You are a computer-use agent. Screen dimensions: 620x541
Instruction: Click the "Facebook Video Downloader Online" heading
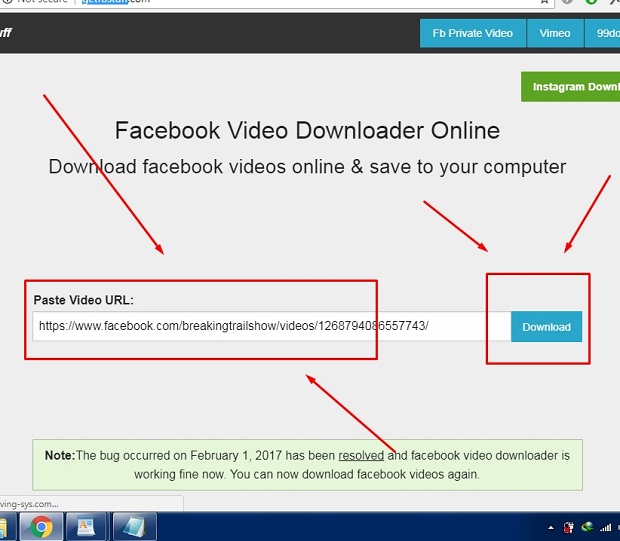tap(307, 131)
